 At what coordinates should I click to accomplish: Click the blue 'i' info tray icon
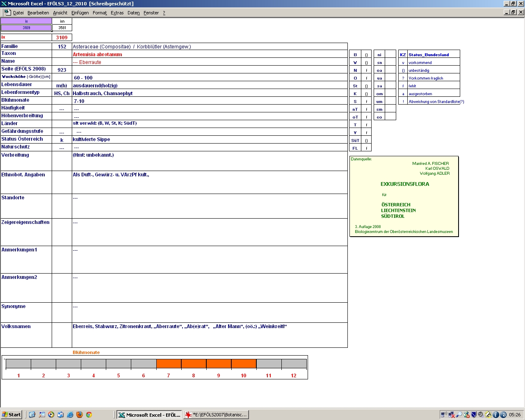(496, 415)
